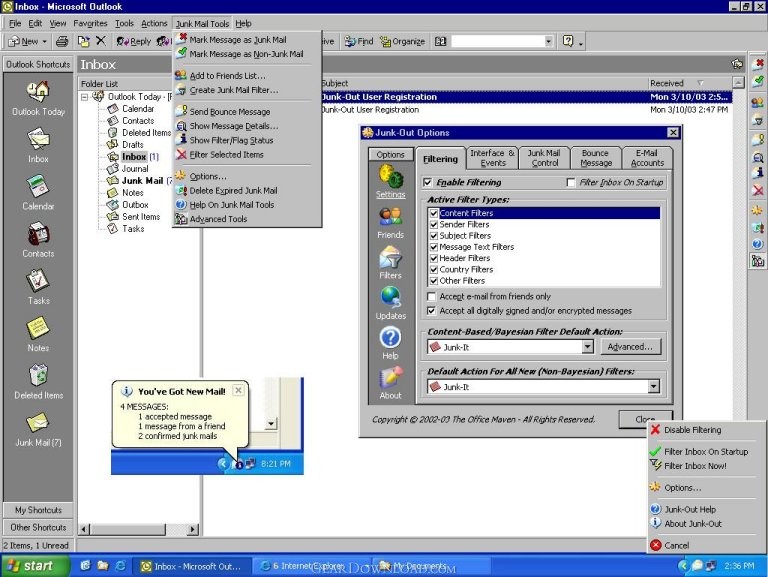The width and height of the screenshot is (768, 577).
Task: Click Received column sort arrow
Action: pyautogui.click(x=700, y=83)
